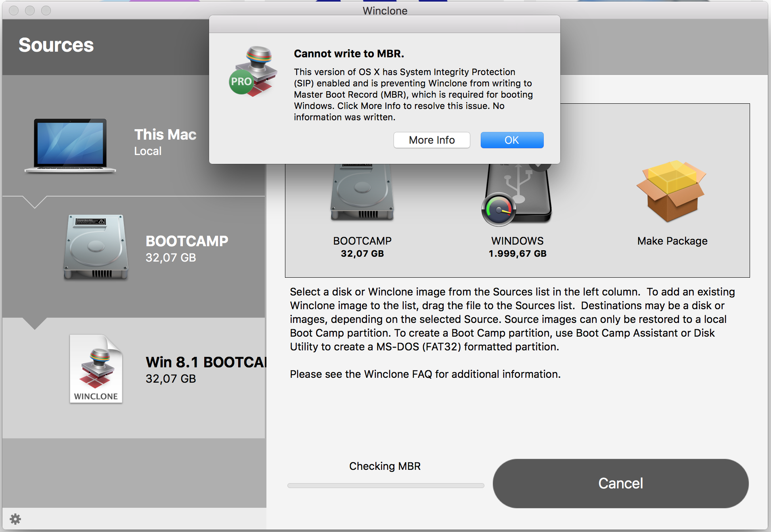Choose the WINDOWS external USB drive icon
Image resolution: width=771 pixels, height=532 pixels.
pyautogui.click(x=517, y=194)
